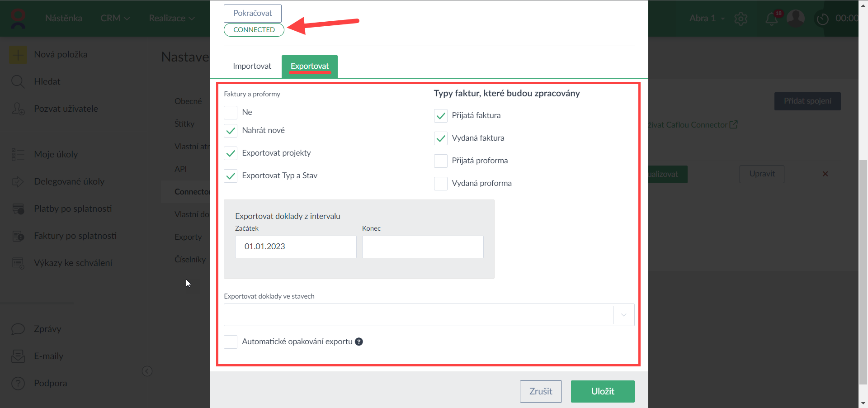
Task: Open settings gear icon in header
Action: 741,19
